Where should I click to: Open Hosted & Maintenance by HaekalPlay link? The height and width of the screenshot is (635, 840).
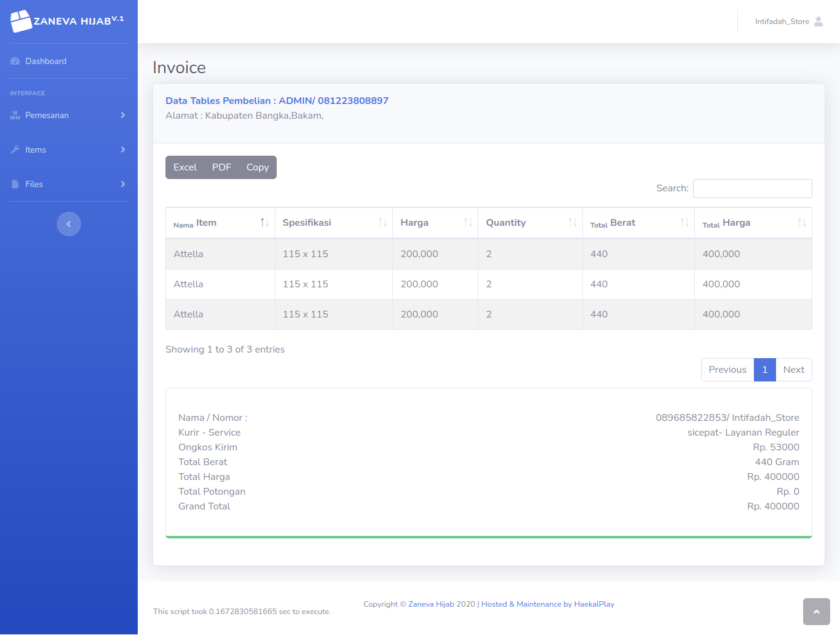click(x=548, y=604)
